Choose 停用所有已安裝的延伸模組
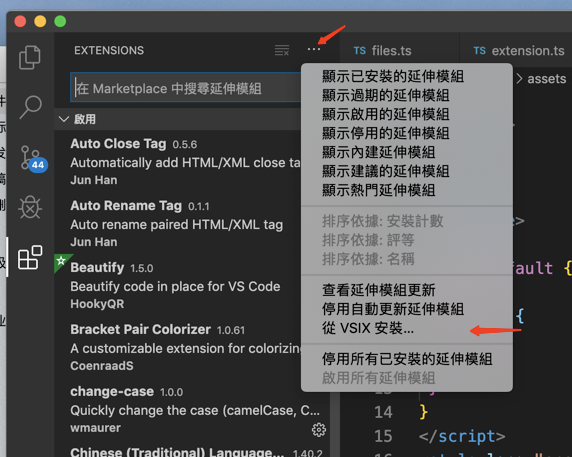The height and width of the screenshot is (457, 572). pos(407,359)
